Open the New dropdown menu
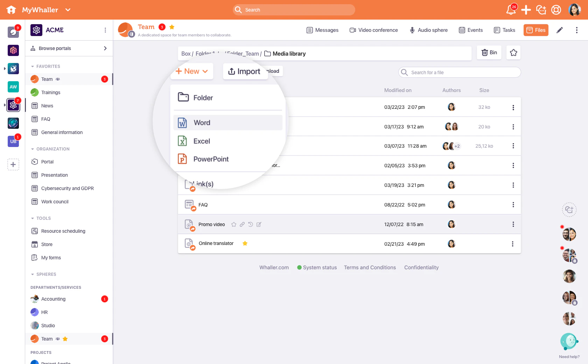Screen dimensions: 588x364 [191, 71]
